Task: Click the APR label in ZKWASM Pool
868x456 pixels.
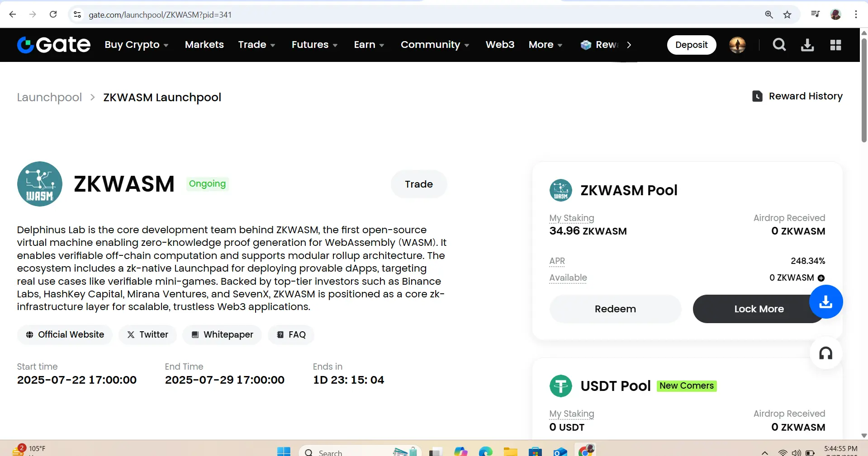Action: 557,261
